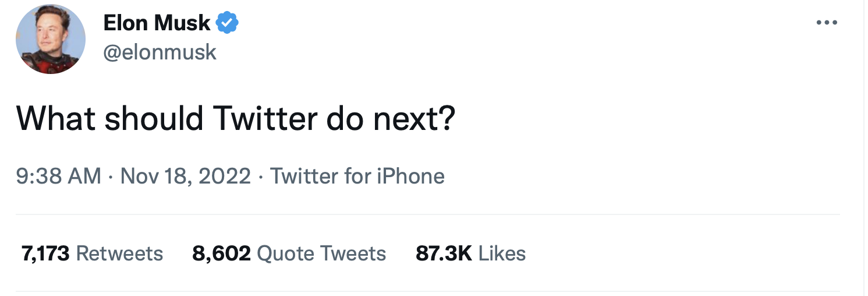Click the word "should" in tweet text

pos(154,118)
